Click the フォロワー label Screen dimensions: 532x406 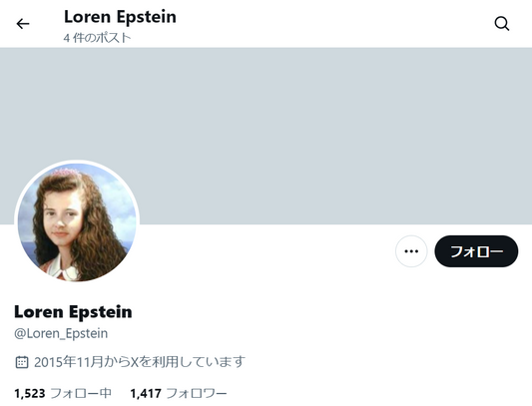click(197, 393)
